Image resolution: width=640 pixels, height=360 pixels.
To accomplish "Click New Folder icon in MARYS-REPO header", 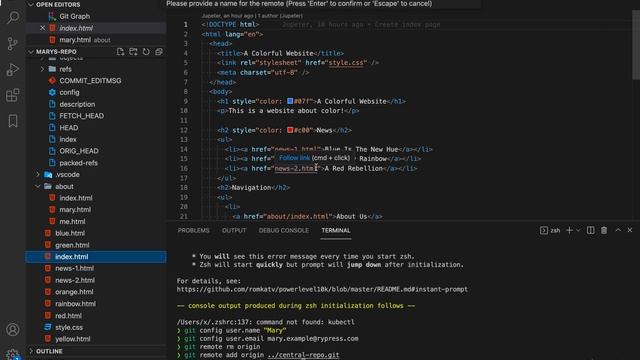I will [133, 52].
